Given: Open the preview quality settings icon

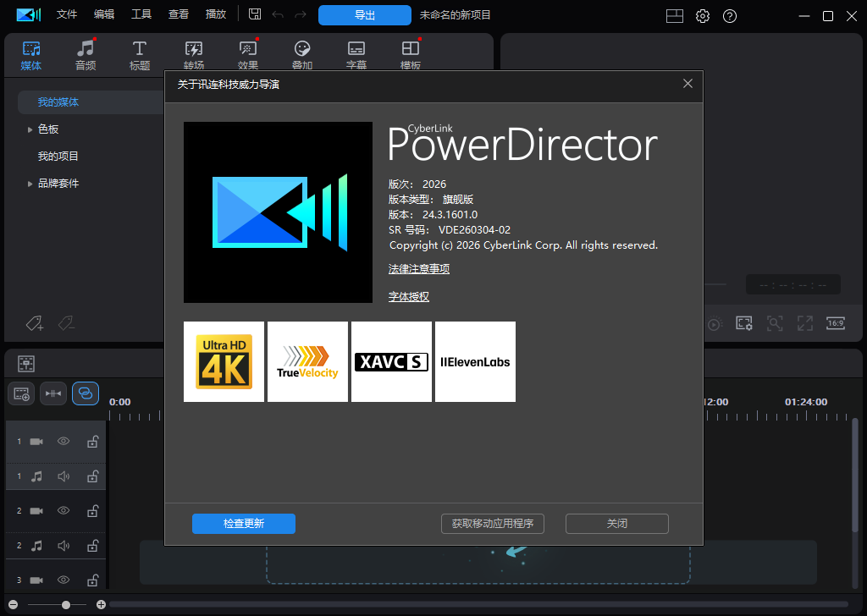Looking at the screenshot, I should click(x=744, y=323).
